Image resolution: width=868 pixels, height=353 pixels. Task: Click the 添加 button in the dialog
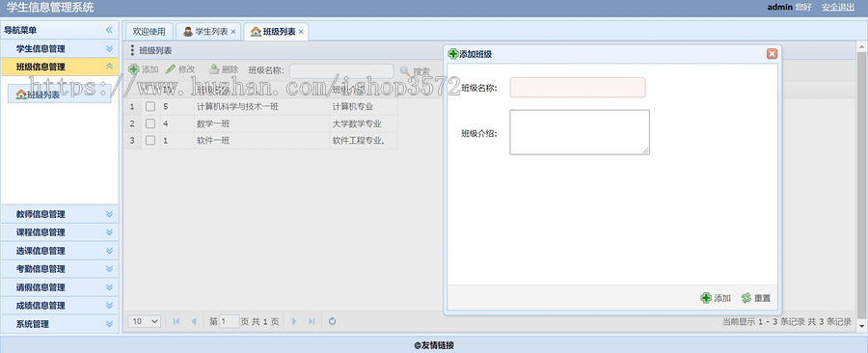pos(716,298)
